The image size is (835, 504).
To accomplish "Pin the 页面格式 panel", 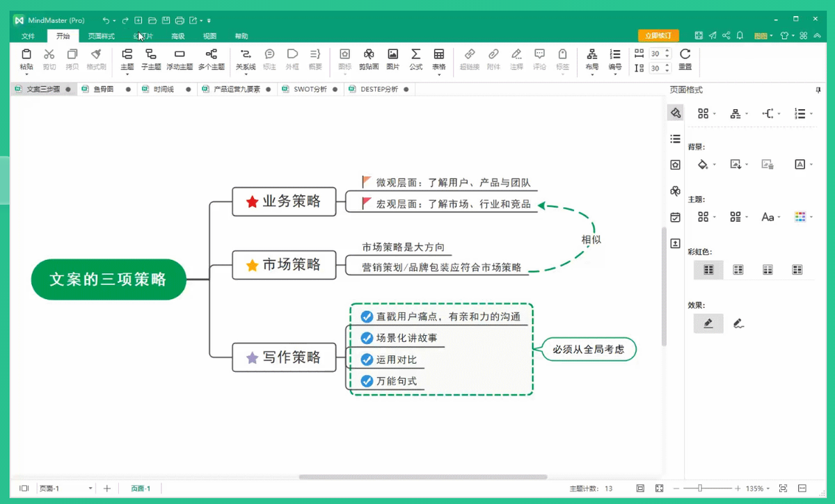I will pyautogui.click(x=818, y=90).
